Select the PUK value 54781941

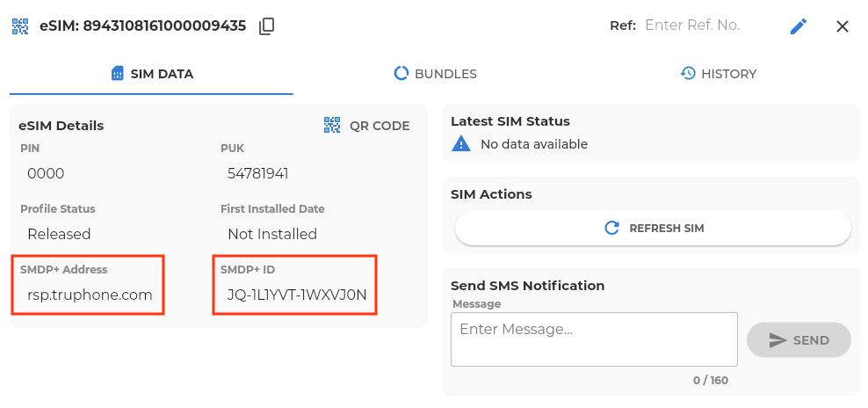coord(258,174)
